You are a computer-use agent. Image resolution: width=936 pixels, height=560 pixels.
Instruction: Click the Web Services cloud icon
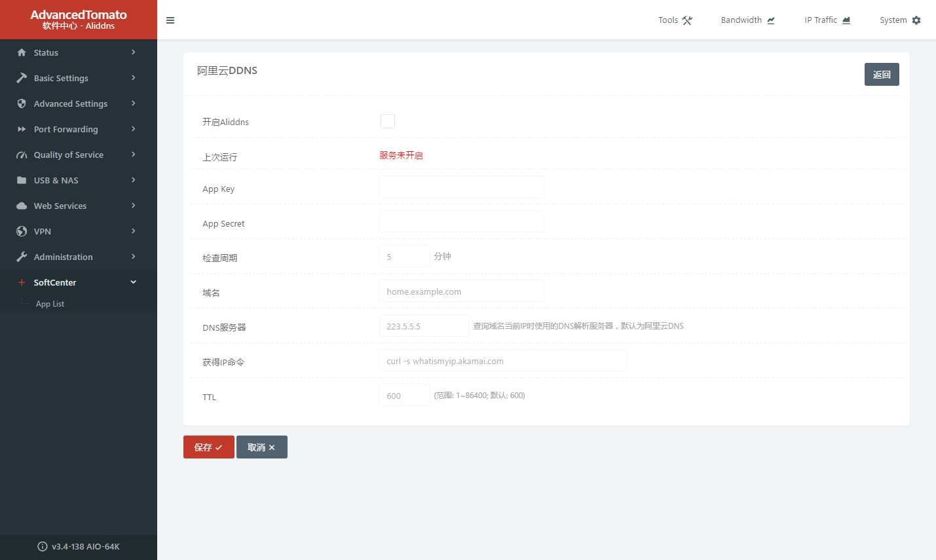(22, 206)
